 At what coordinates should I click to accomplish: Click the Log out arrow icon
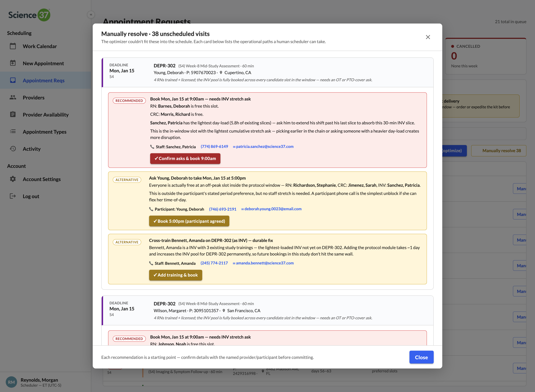[x=13, y=196]
